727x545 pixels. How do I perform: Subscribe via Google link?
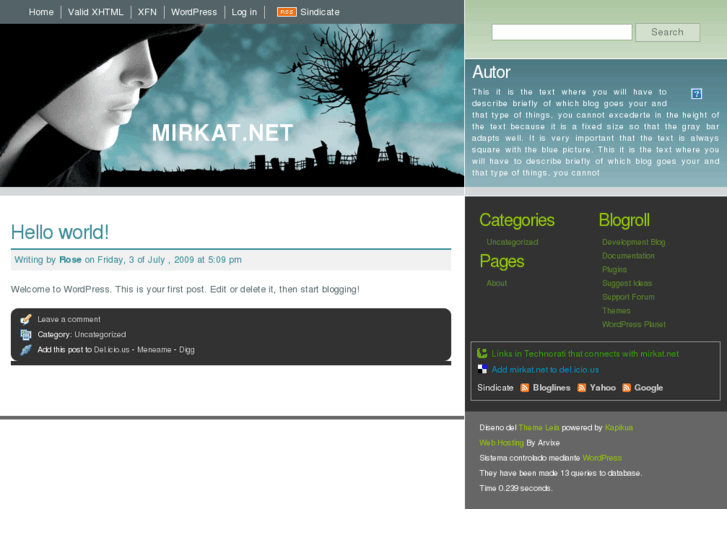(x=648, y=388)
